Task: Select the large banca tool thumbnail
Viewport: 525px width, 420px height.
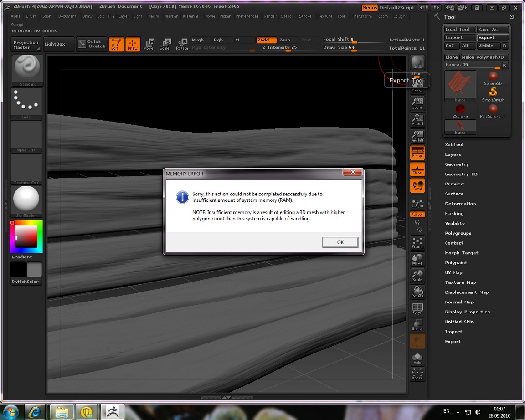Action: click(460, 86)
